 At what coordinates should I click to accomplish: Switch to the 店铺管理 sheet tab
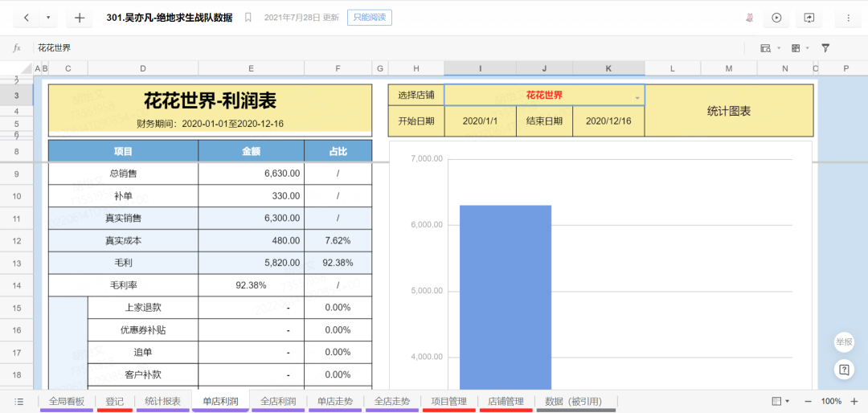[x=506, y=402]
